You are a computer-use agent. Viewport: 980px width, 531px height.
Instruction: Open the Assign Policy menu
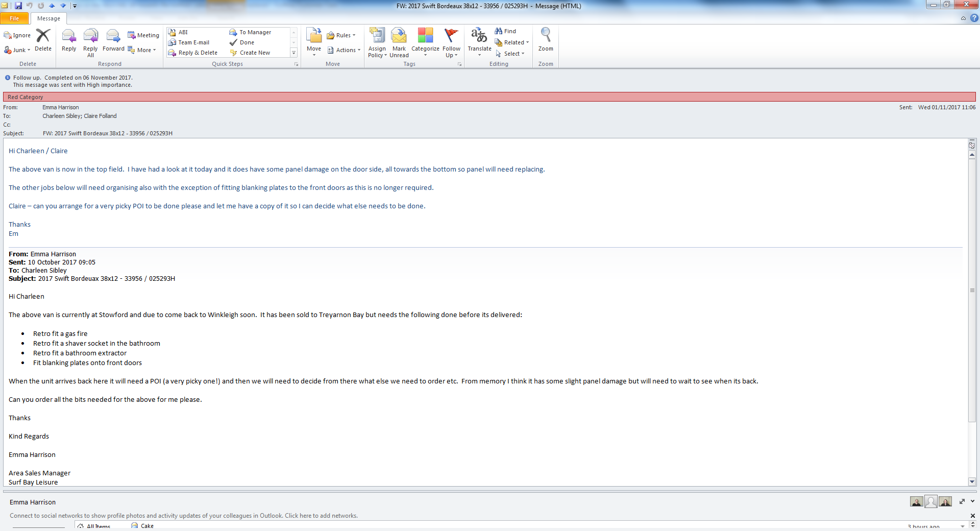coord(377,43)
